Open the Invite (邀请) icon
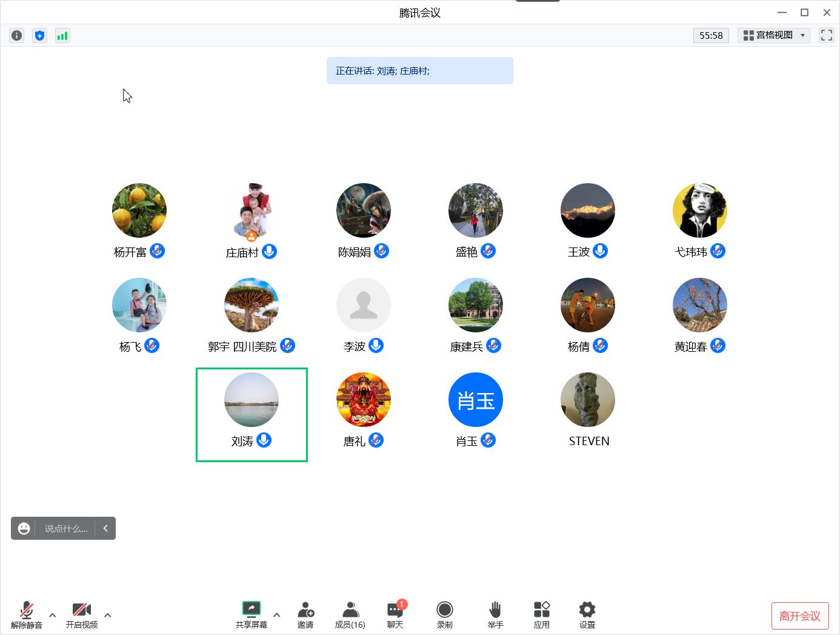 tap(305, 614)
